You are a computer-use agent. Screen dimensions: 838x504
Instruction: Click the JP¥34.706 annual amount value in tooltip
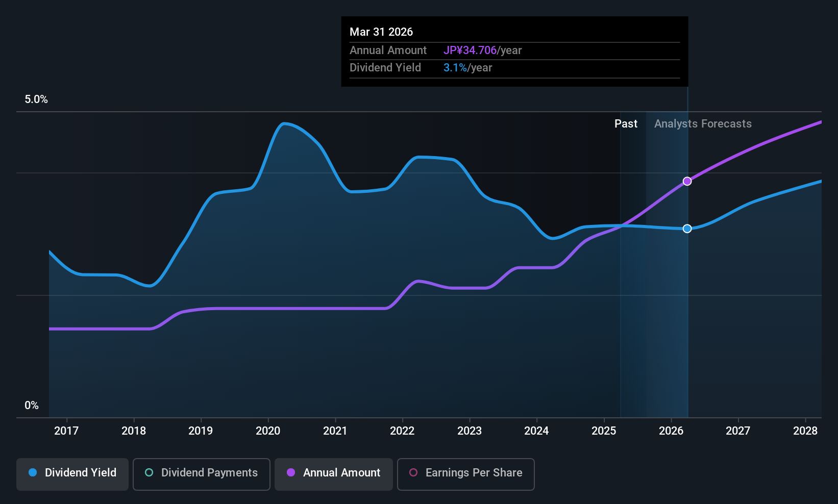pyautogui.click(x=470, y=51)
